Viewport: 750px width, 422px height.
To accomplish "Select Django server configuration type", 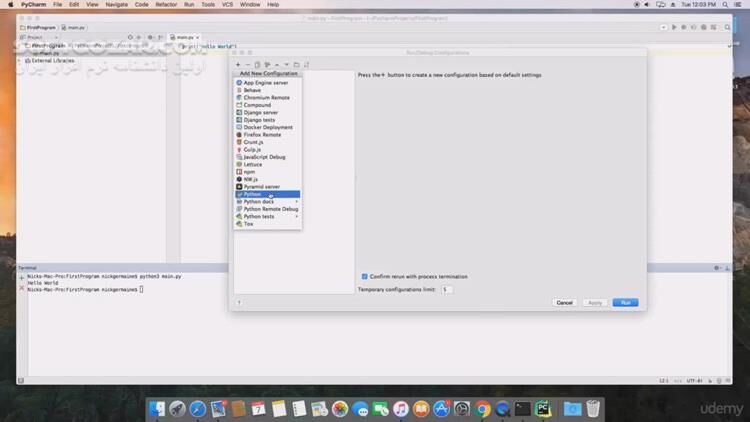I will coord(261,112).
